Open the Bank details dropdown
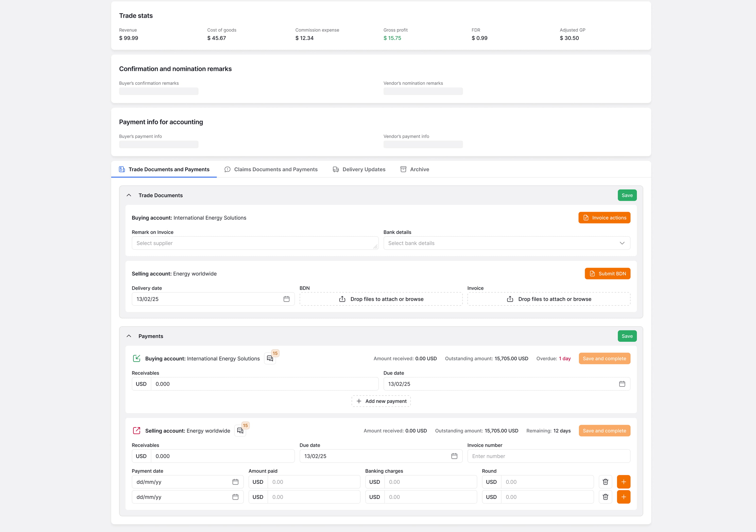Viewport: 756px width, 532px height. tap(507, 243)
